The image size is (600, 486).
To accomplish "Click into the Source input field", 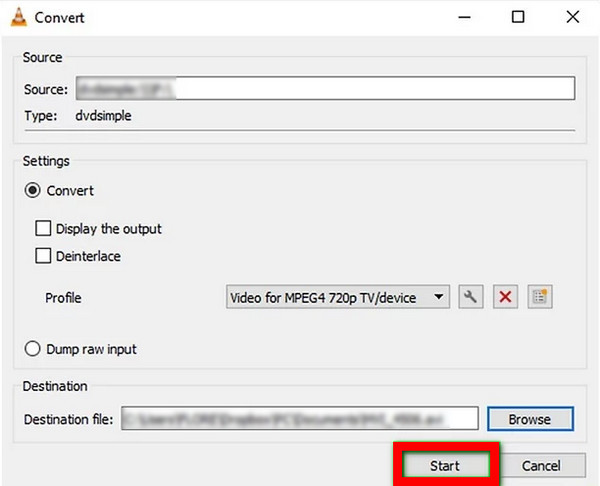I will 325,88.
